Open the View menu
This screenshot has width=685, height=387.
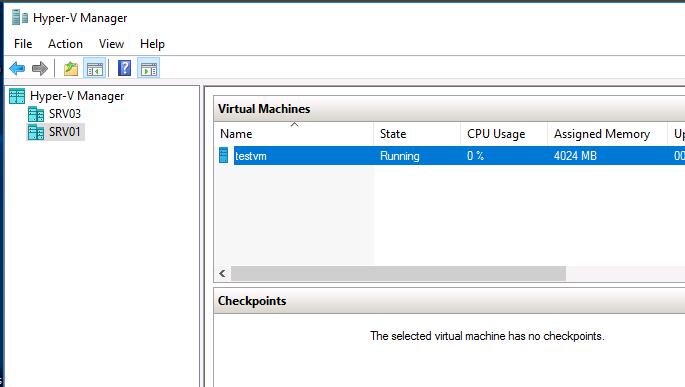click(x=111, y=44)
